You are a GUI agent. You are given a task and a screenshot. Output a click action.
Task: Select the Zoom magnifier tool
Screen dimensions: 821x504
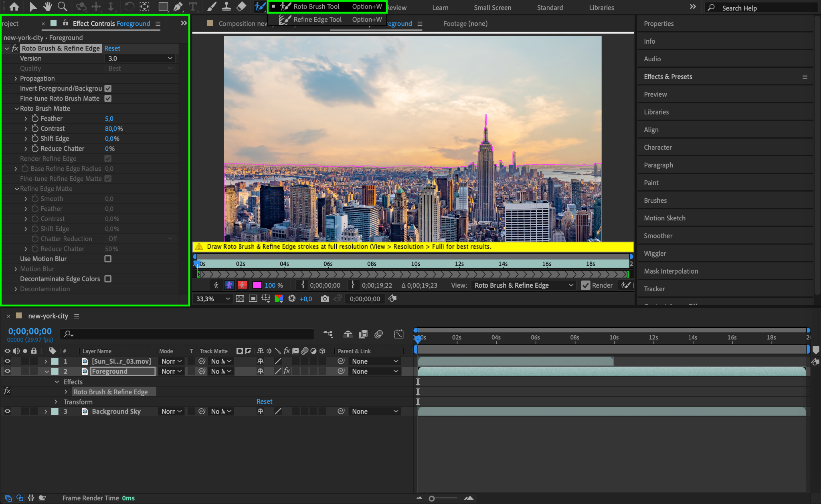click(x=62, y=6)
